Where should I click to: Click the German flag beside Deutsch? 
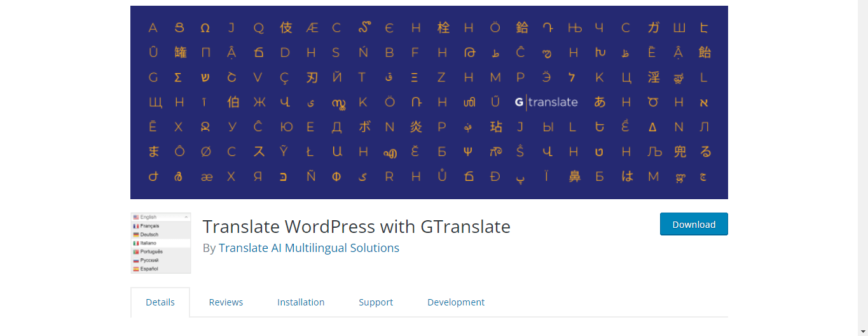point(135,235)
